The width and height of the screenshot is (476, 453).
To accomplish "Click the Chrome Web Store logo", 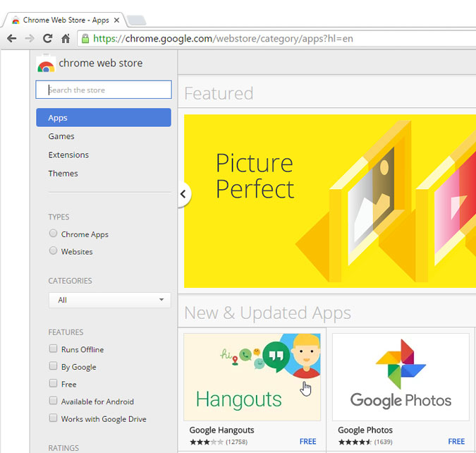I will point(46,64).
